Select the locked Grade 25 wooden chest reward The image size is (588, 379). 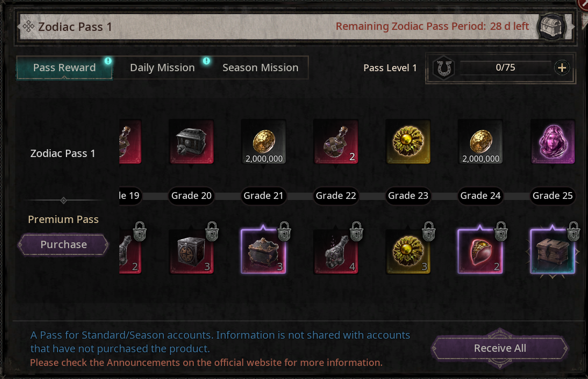[x=553, y=252]
